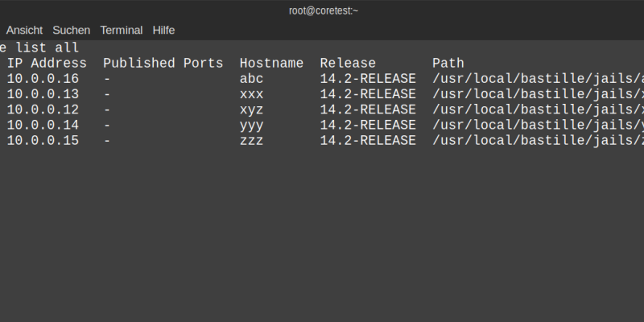Click the Published Ports header text

pyautogui.click(x=163, y=63)
